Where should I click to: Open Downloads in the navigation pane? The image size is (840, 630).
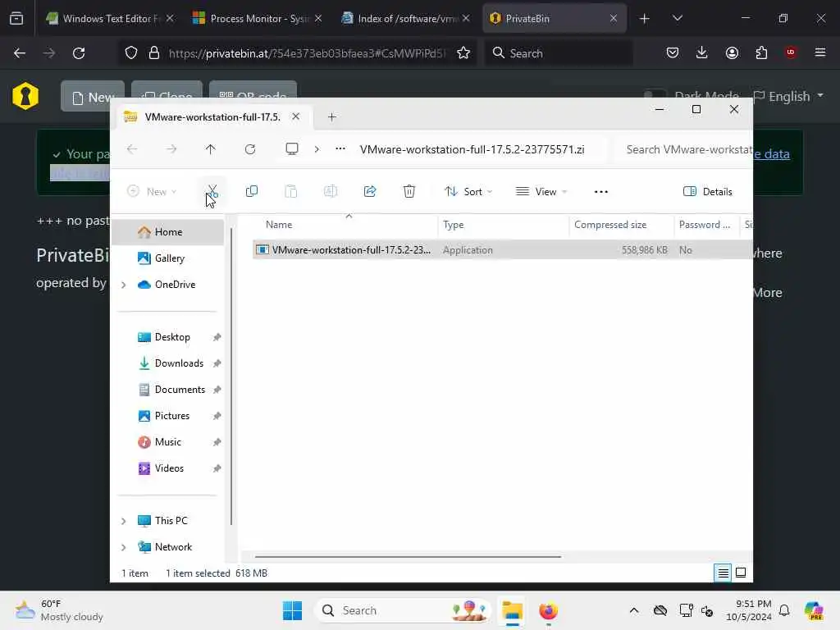tap(168, 363)
